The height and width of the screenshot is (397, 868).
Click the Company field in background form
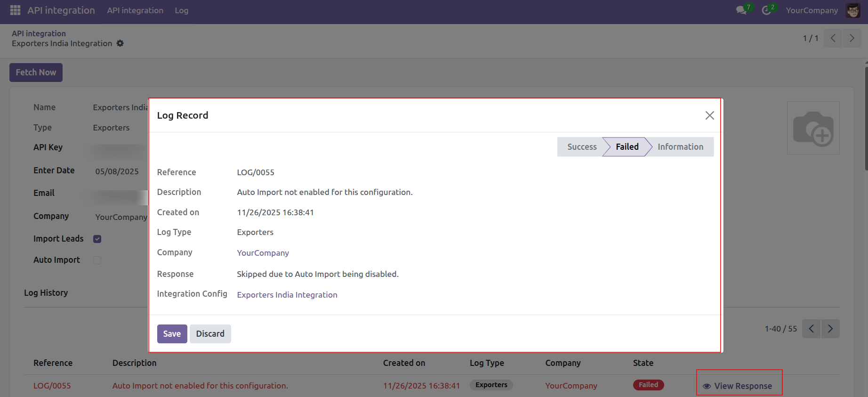pos(121,217)
